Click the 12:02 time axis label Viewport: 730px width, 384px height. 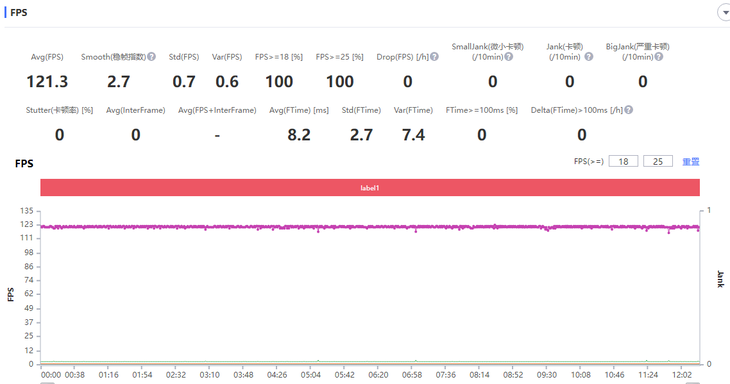coord(682,375)
